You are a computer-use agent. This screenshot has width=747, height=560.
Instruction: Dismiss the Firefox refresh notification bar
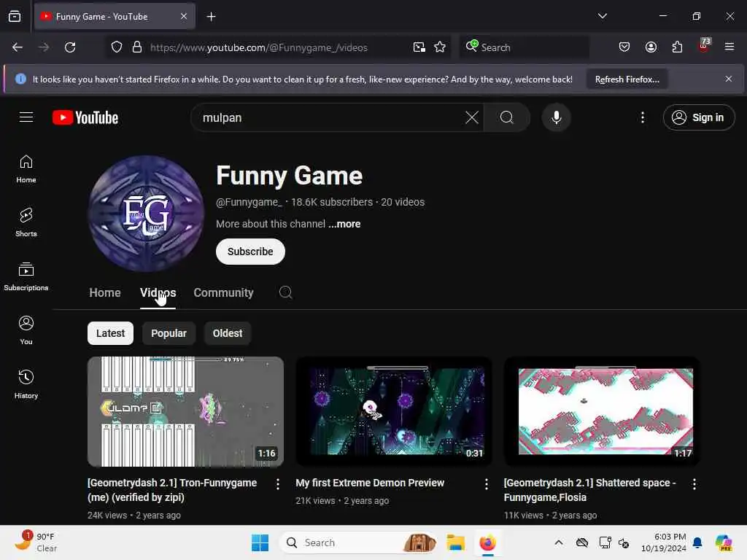pyautogui.click(x=729, y=79)
